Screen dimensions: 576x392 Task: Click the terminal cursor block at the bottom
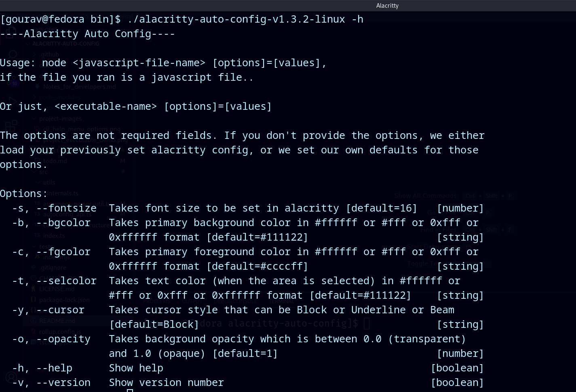[x=130, y=390]
